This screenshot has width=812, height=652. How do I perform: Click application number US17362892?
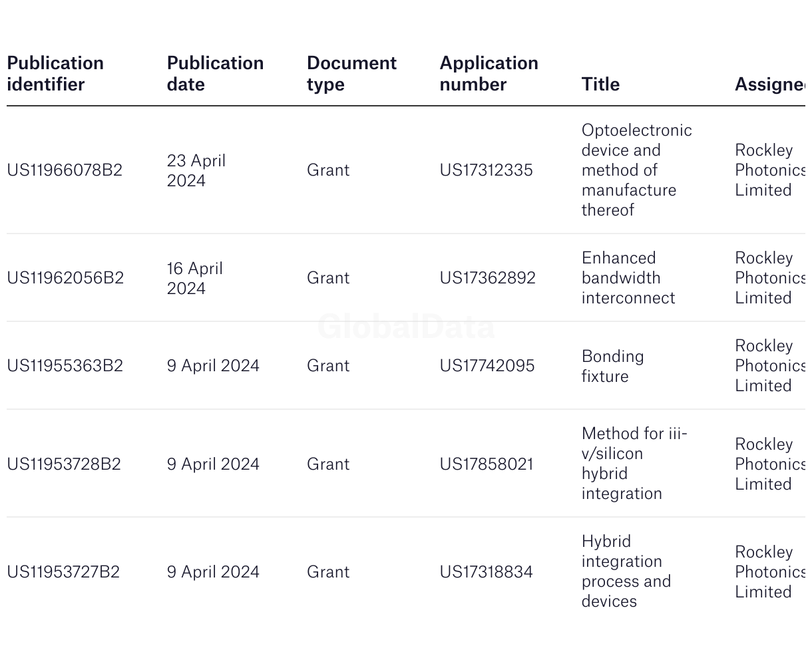487,278
